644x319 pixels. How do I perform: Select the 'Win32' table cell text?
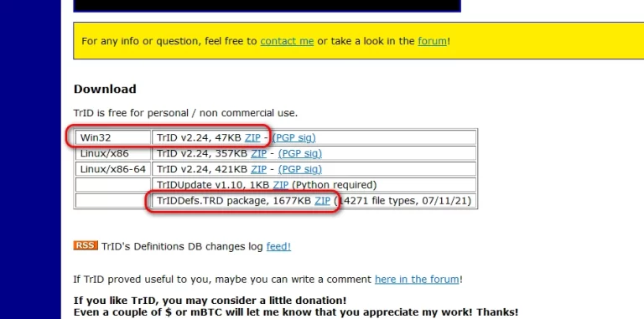point(96,137)
